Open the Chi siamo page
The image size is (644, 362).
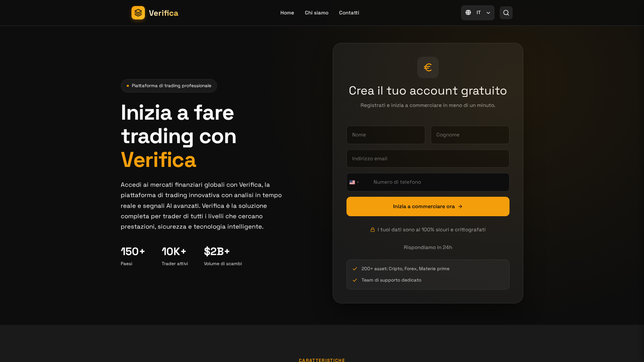pos(316,13)
